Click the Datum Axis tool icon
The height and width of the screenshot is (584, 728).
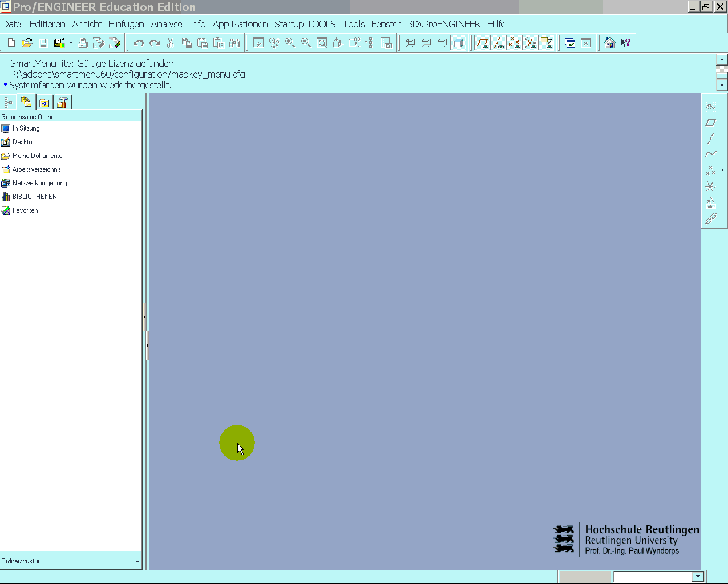[710, 138]
